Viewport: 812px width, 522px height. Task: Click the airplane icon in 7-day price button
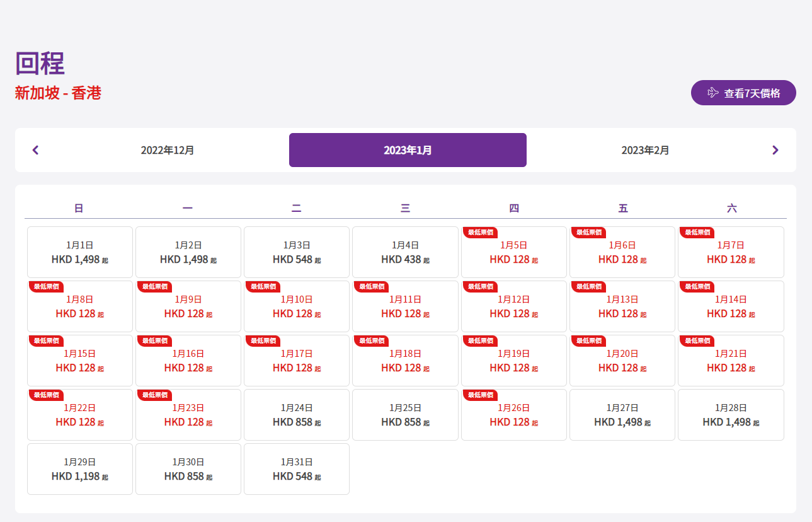pos(712,93)
